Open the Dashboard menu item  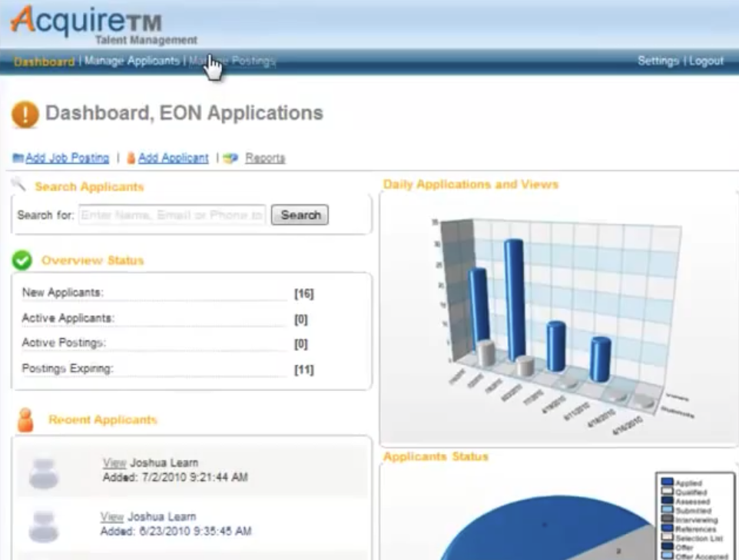pyautogui.click(x=44, y=61)
